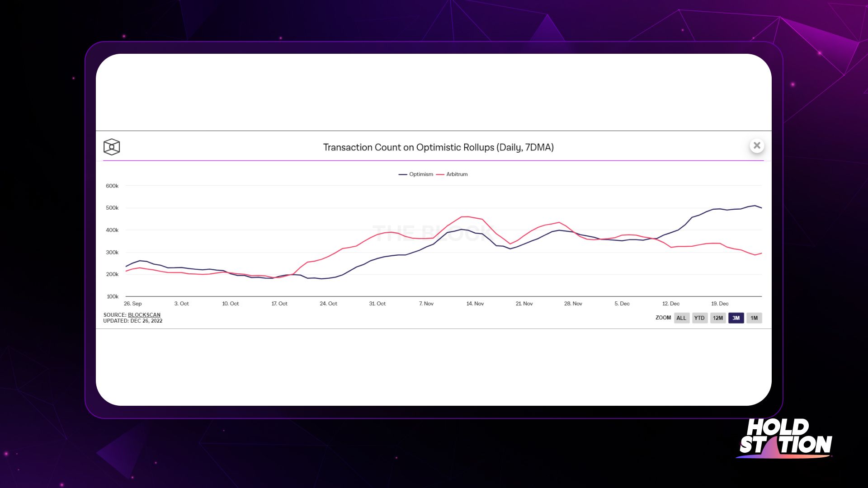Click the 100k y-axis label
Image resolution: width=868 pixels, height=488 pixels.
click(113, 296)
